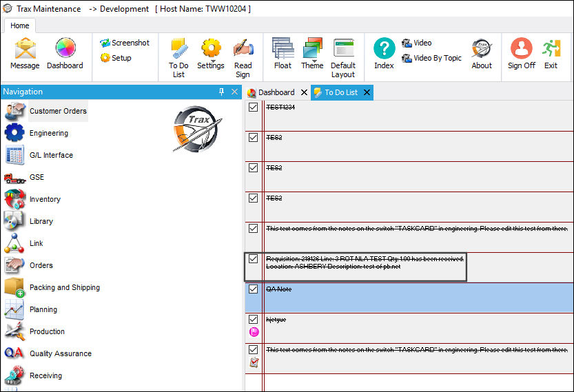Pin the Navigation panel
Viewport: 574px width, 392px height.
(221, 92)
